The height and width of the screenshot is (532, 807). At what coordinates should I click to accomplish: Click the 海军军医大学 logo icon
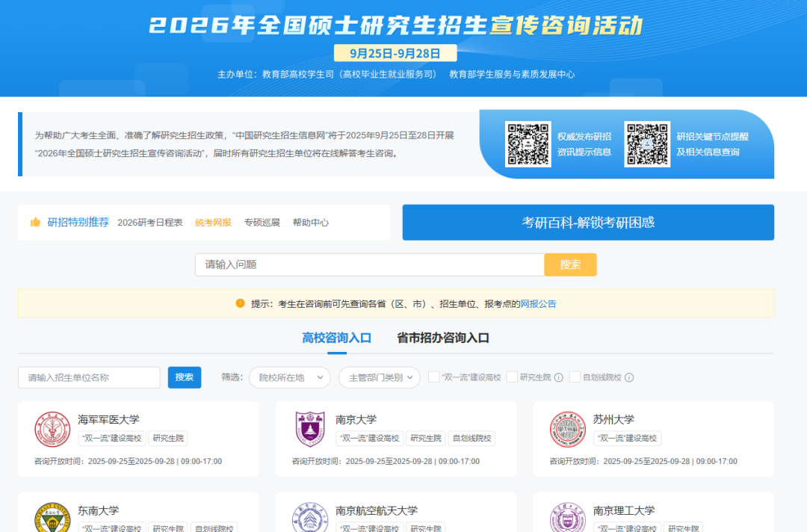pos(52,430)
